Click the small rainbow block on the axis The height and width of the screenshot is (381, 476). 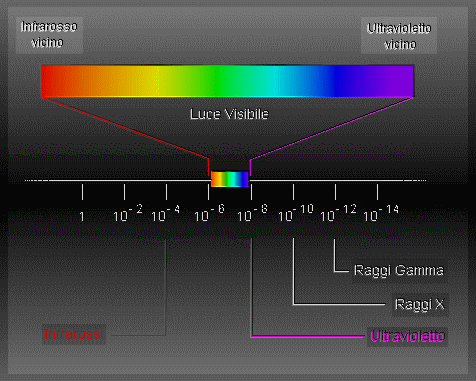coord(230,179)
